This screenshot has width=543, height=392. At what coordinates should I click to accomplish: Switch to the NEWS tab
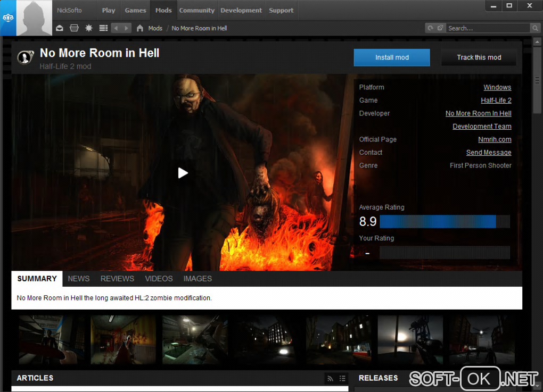79,279
